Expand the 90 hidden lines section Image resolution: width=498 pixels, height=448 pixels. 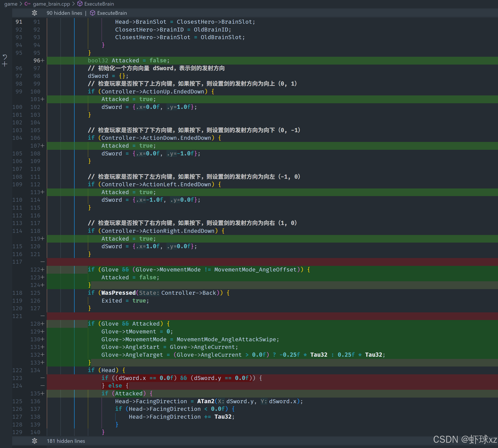(x=64, y=13)
